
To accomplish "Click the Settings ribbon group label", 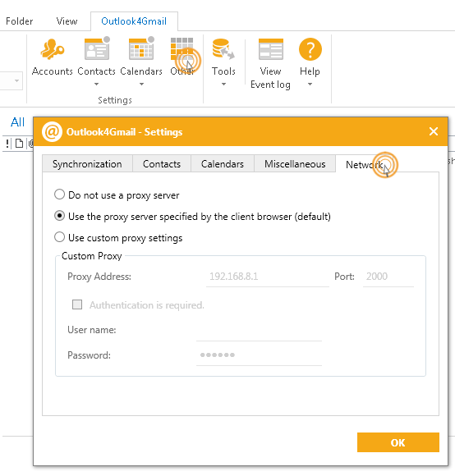I will (115, 100).
